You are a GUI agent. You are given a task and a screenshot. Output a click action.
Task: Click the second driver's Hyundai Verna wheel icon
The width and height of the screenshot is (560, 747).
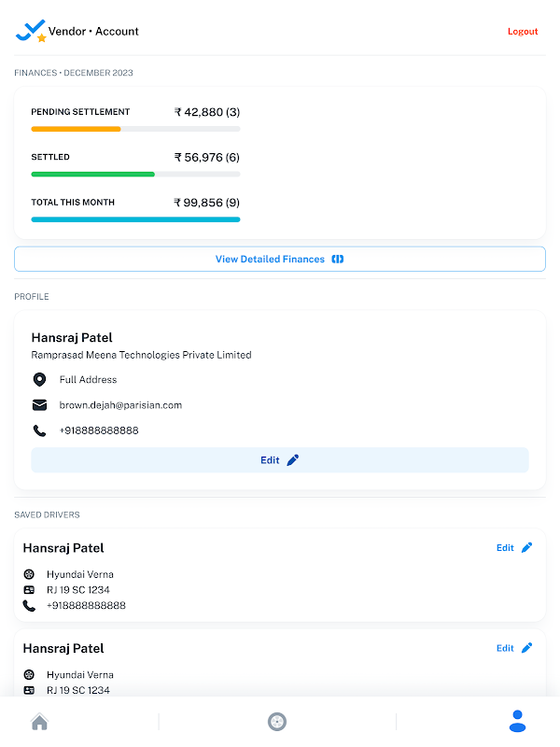tap(29, 675)
